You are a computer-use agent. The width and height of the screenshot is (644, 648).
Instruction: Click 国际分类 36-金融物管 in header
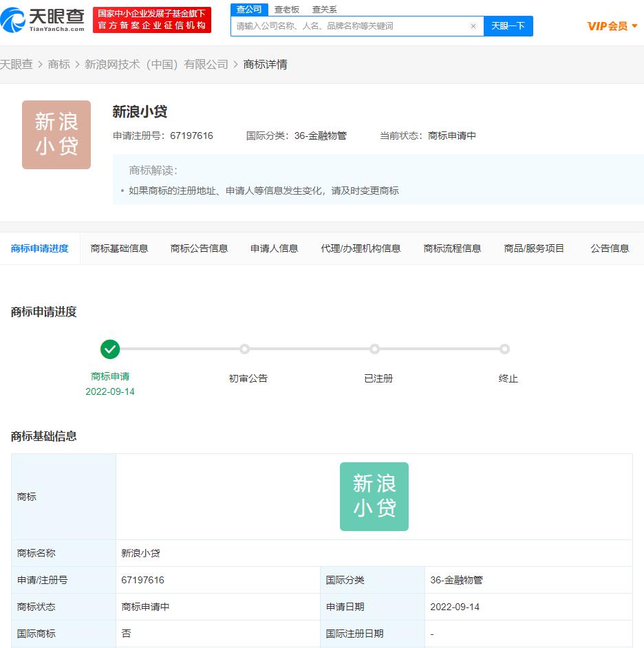[297, 136]
